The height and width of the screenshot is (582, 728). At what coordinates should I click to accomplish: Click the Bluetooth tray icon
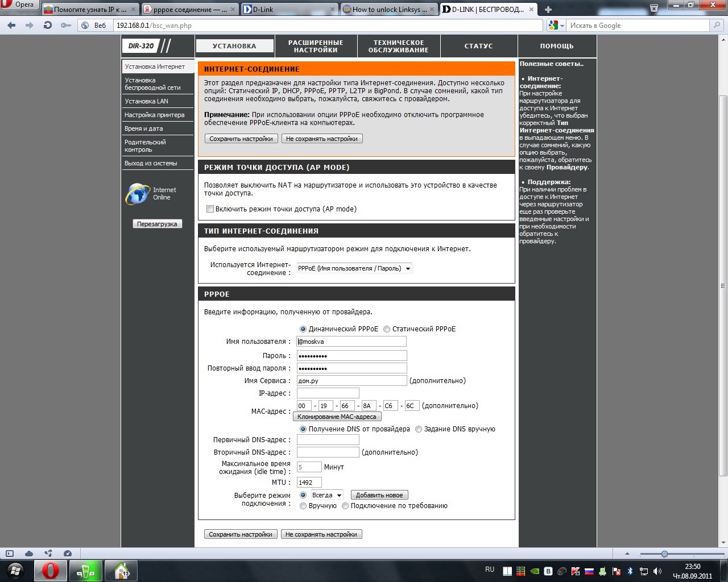coord(630,571)
